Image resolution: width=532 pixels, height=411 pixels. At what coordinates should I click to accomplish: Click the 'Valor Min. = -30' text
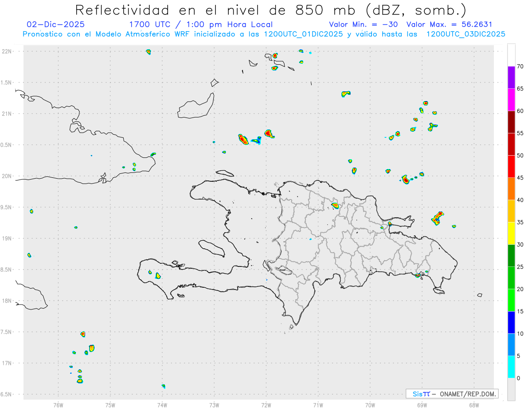(x=364, y=24)
